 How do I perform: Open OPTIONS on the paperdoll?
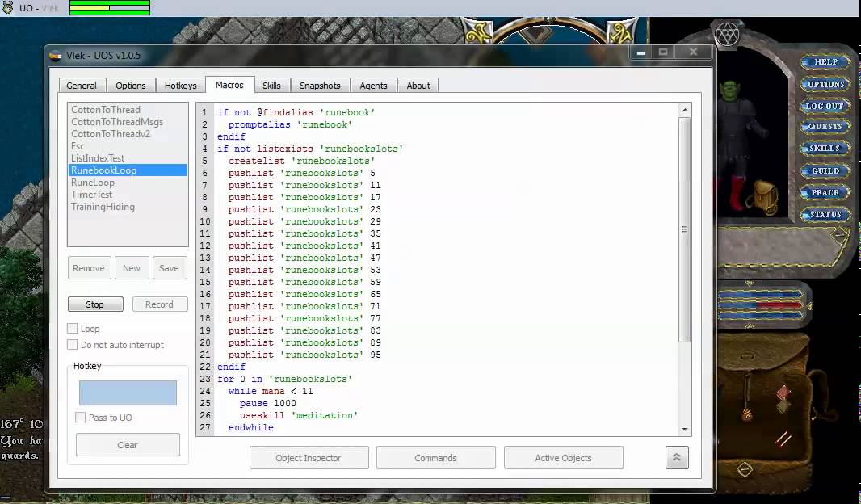coord(825,84)
